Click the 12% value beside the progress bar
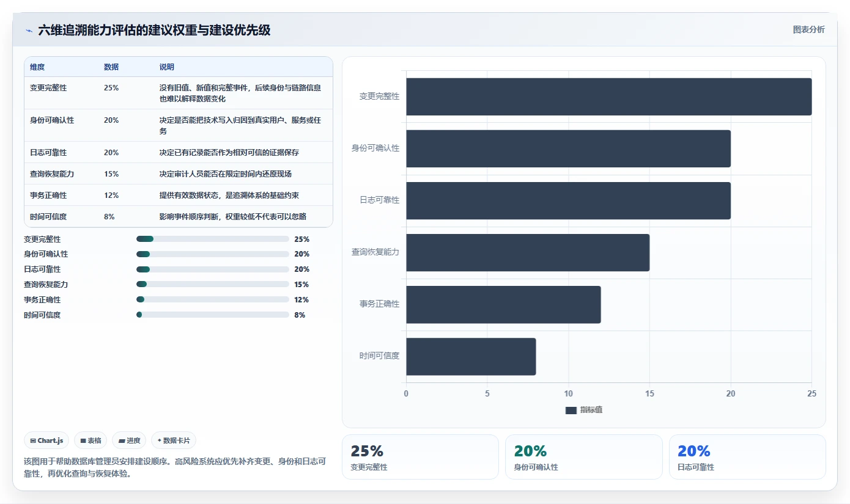Screen dimensions: 850x504 point(301,300)
